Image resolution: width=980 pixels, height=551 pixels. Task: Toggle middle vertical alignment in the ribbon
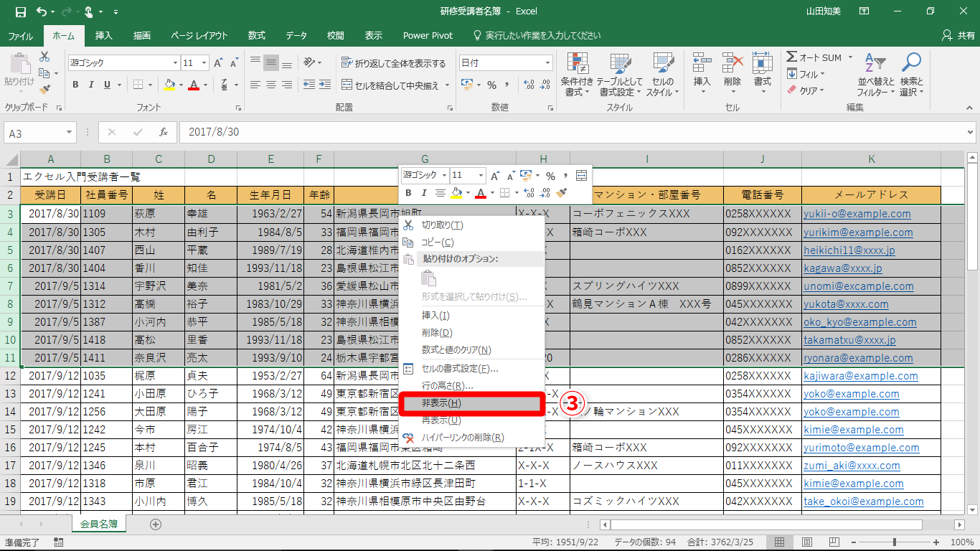[271, 63]
